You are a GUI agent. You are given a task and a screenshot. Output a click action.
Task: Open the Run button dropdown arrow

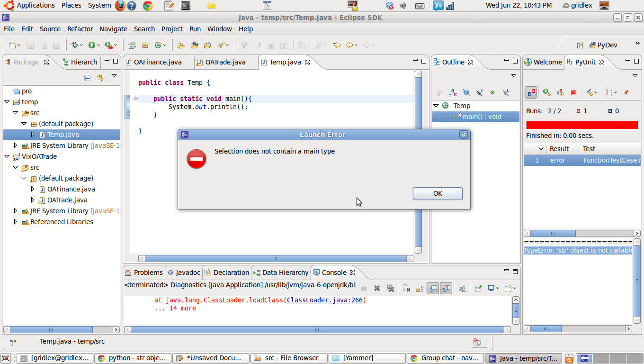coord(98,45)
